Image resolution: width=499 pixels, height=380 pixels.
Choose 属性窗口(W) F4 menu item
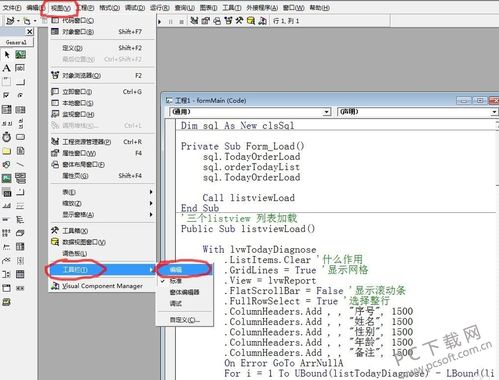pyautogui.click(x=102, y=153)
